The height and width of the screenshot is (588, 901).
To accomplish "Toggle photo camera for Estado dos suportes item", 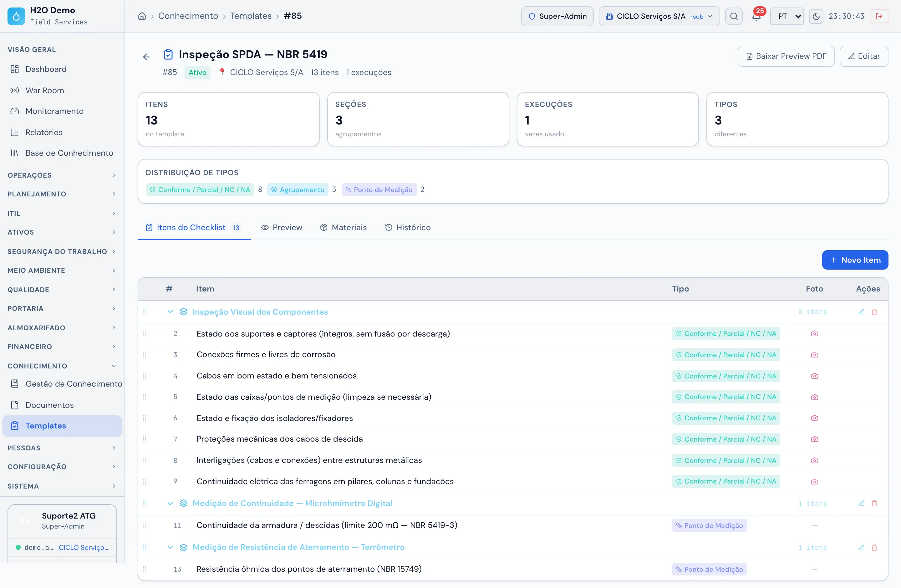I will point(815,333).
